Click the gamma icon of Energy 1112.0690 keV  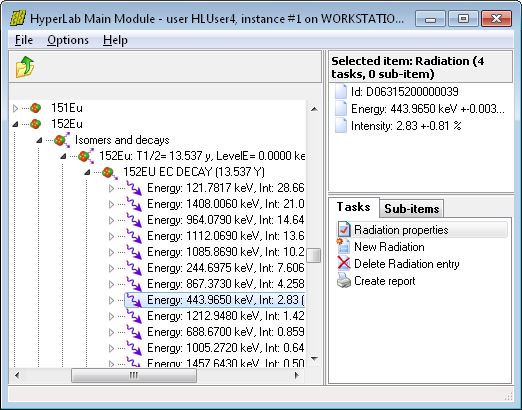pyautogui.click(x=134, y=236)
